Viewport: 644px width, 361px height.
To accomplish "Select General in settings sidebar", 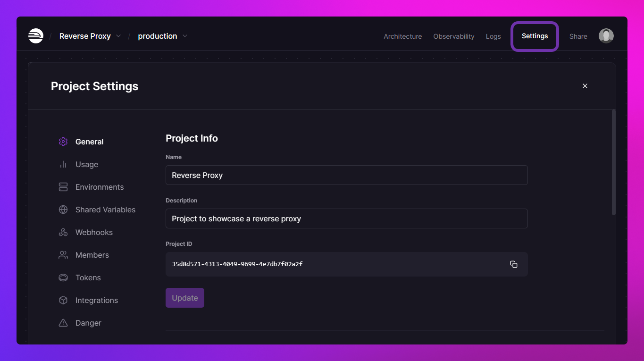I will click(90, 142).
